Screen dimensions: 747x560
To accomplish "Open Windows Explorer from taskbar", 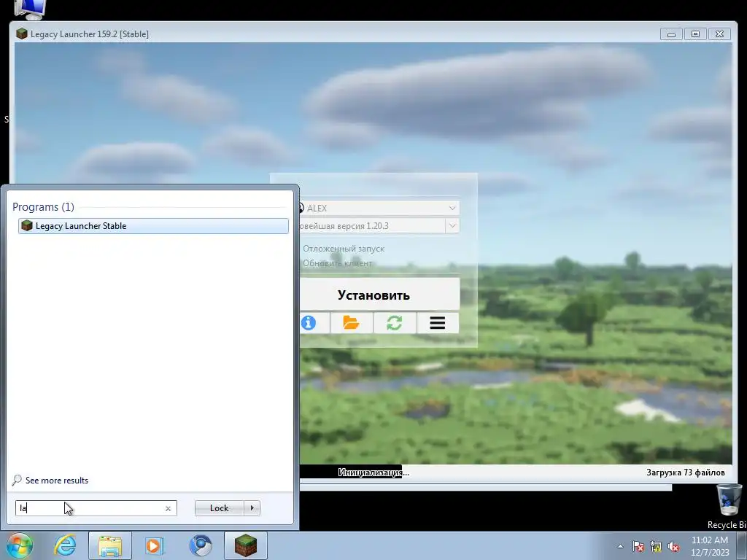I will [110, 545].
